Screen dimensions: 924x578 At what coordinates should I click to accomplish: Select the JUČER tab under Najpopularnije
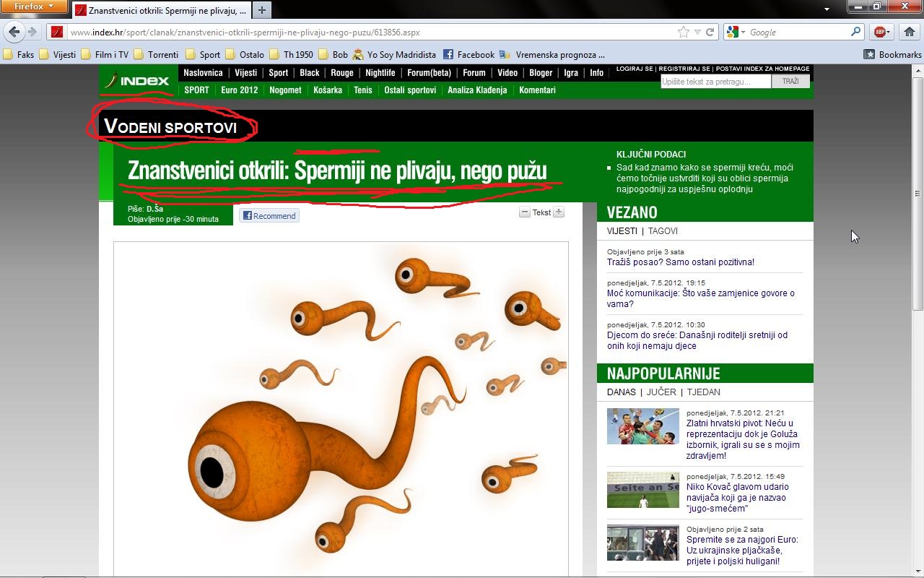[x=661, y=392]
